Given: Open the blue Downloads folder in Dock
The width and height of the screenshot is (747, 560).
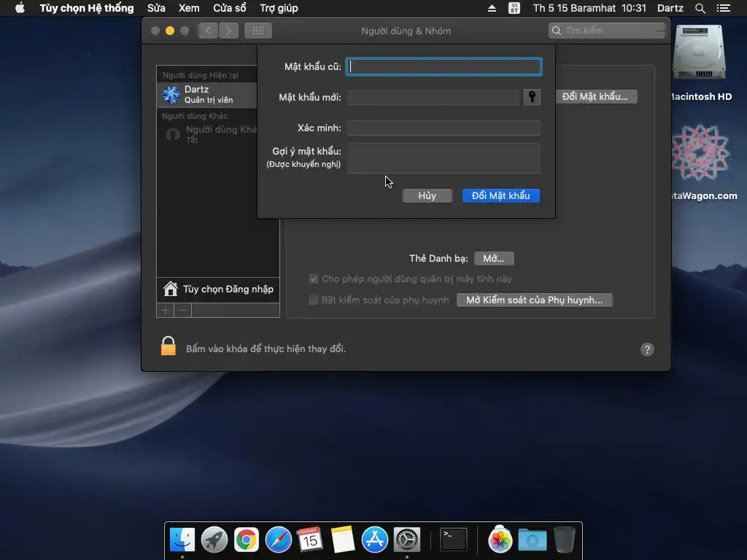Looking at the screenshot, I should [532, 540].
